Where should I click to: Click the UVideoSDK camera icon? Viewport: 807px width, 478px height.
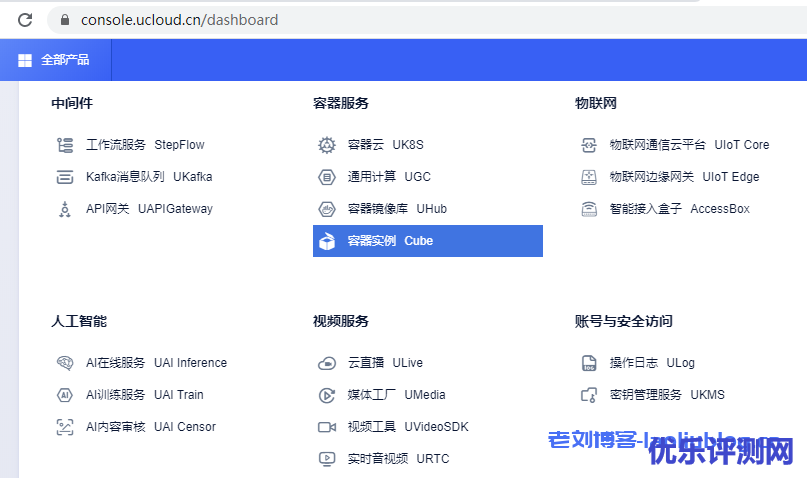[327, 427]
